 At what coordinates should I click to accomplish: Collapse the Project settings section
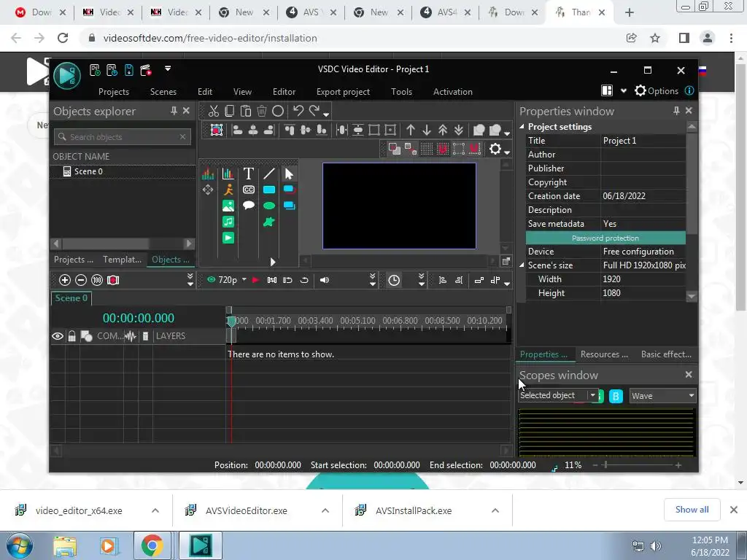[522, 127]
